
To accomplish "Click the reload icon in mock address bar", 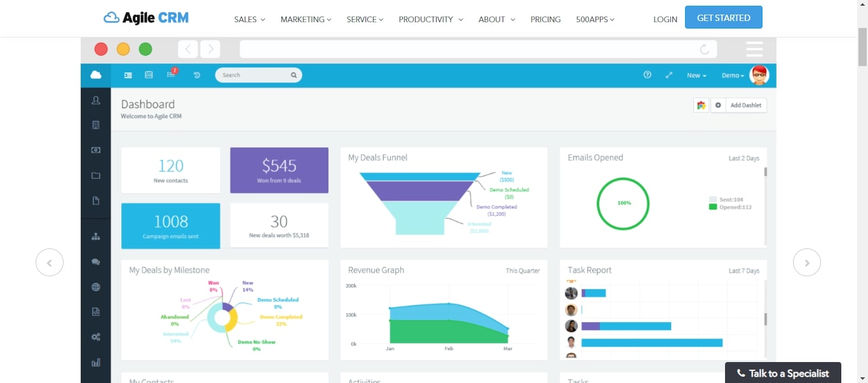I will click(704, 50).
